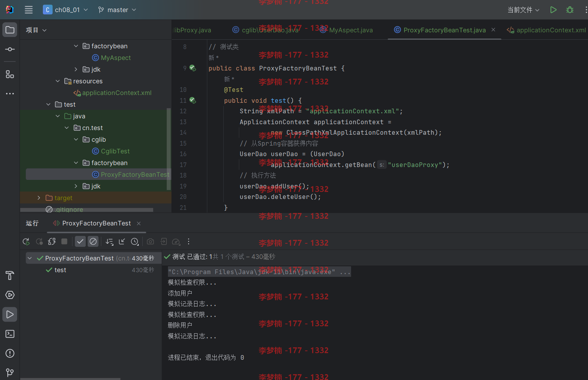
Task: Collapse the cn.test package
Action: [67, 128]
